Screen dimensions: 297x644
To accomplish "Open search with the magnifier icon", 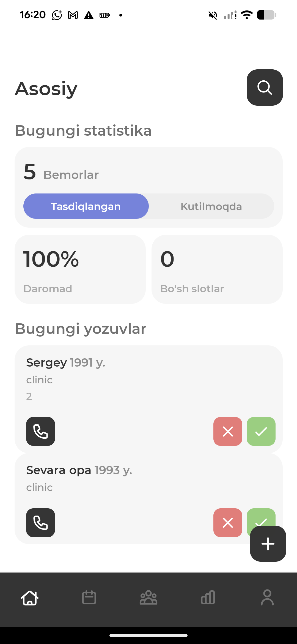I will coord(265,88).
